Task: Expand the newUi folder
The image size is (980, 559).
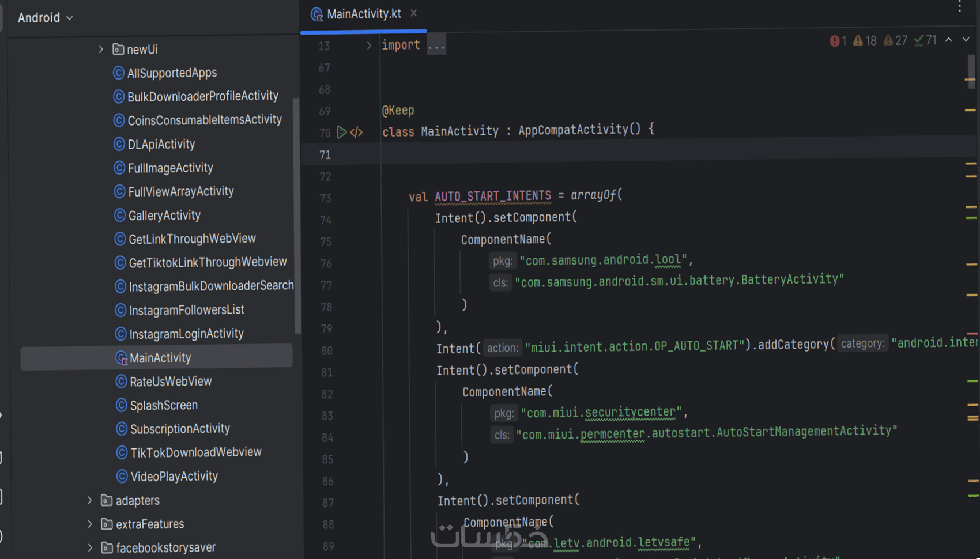Action: (x=101, y=50)
